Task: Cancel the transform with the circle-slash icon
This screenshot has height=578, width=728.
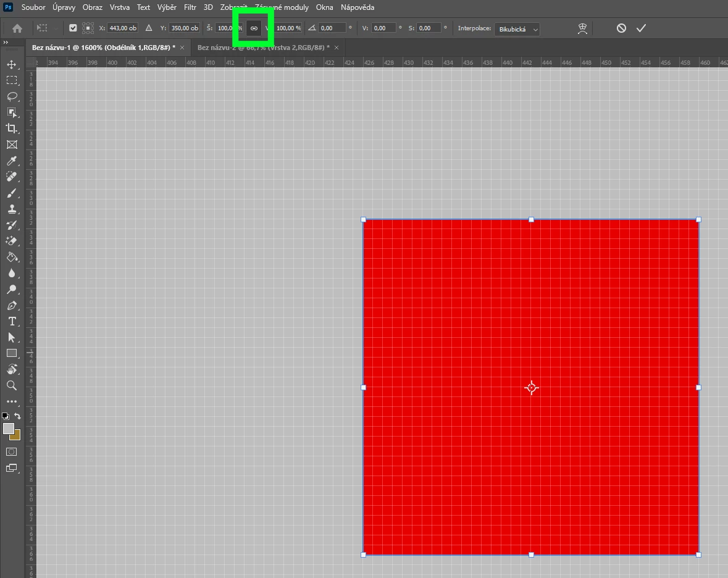Action: pyautogui.click(x=621, y=28)
